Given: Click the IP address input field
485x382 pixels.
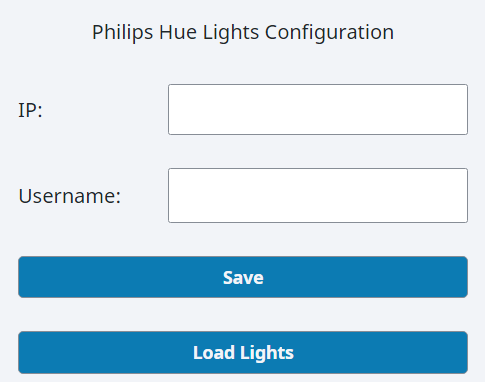Looking at the screenshot, I should (318, 109).
